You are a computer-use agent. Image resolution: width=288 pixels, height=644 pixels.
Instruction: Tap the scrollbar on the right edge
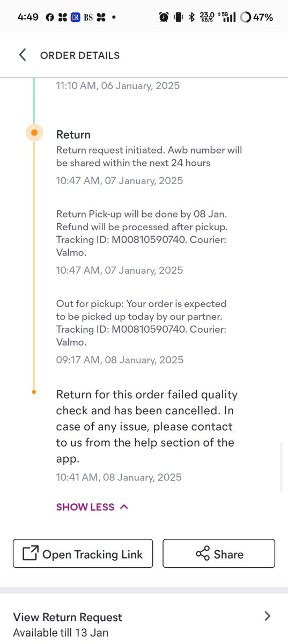(281, 467)
